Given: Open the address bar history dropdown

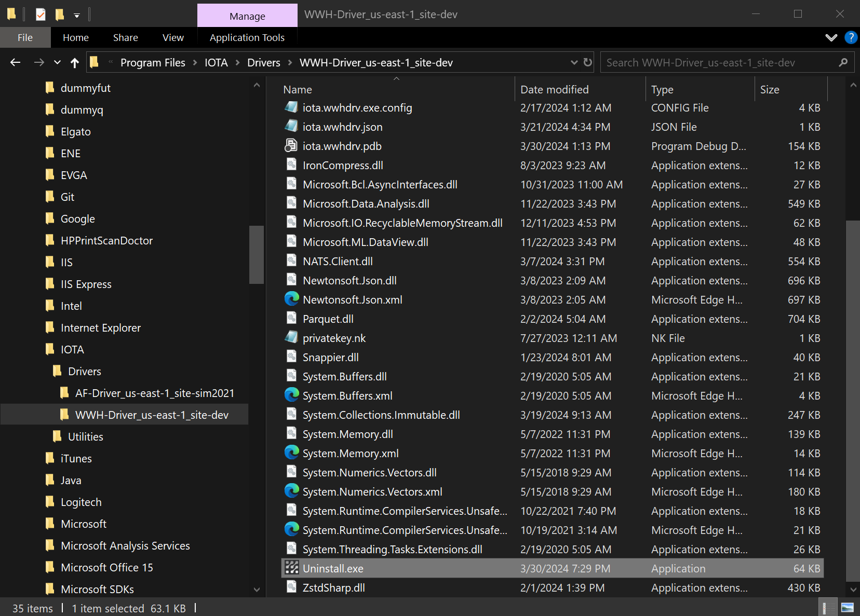Looking at the screenshot, I should (574, 62).
